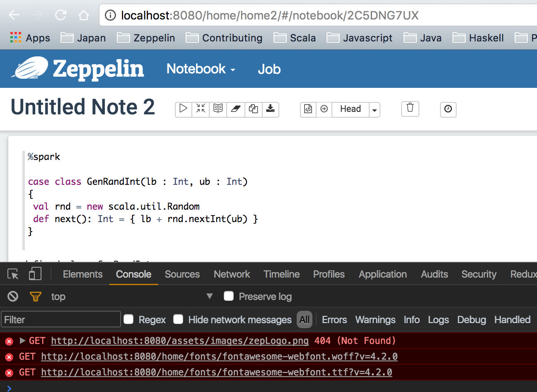Check the Regex filter option
The height and width of the screenshot is (392, 537).
[129, 319]
